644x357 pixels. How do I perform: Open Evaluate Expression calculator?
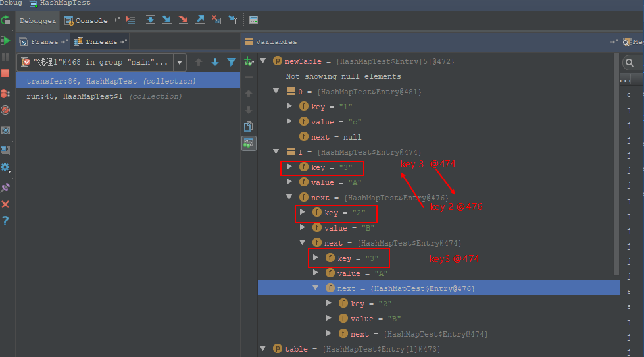point(253,20)
